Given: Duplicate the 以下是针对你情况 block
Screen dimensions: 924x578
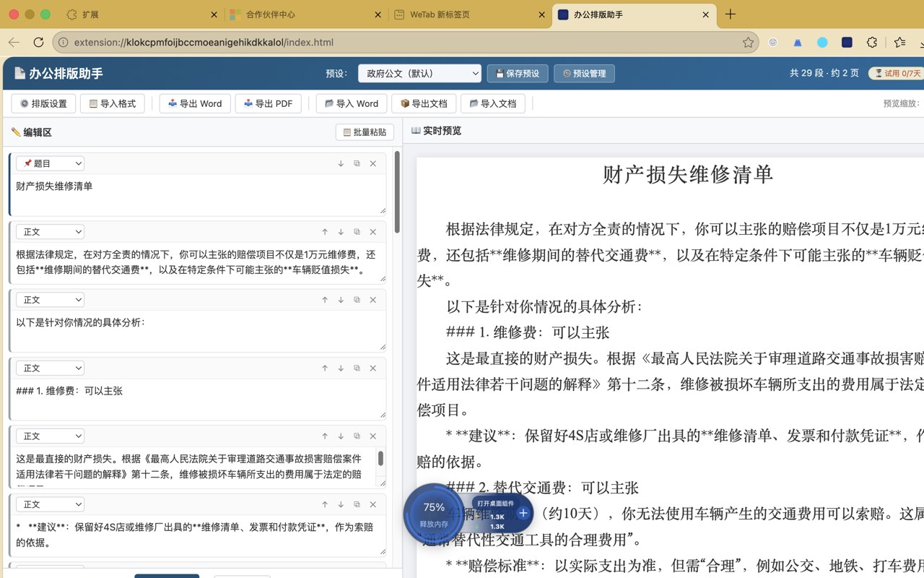Looking at the screenshot, I should (x=357, y=300).
